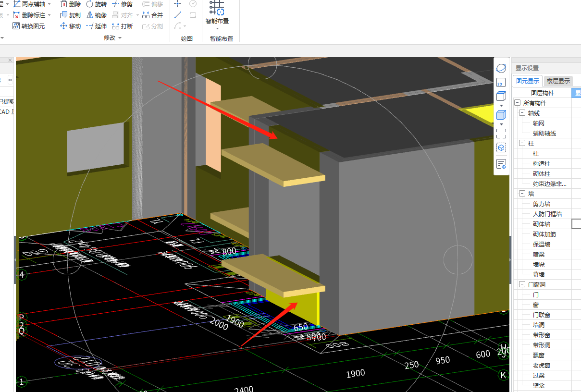
Task: Click the 偏移 offset tool
Action: [x=153, y=4]
